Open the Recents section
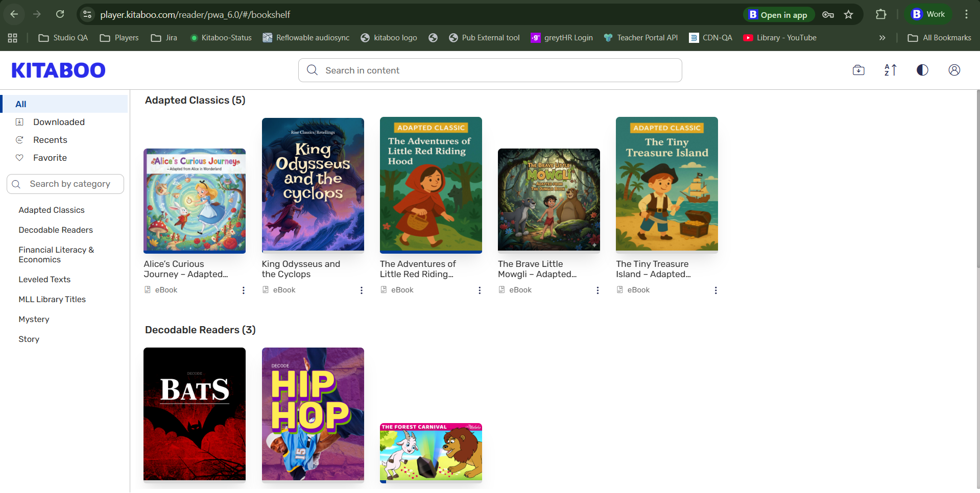 click(x=50, y=140)
